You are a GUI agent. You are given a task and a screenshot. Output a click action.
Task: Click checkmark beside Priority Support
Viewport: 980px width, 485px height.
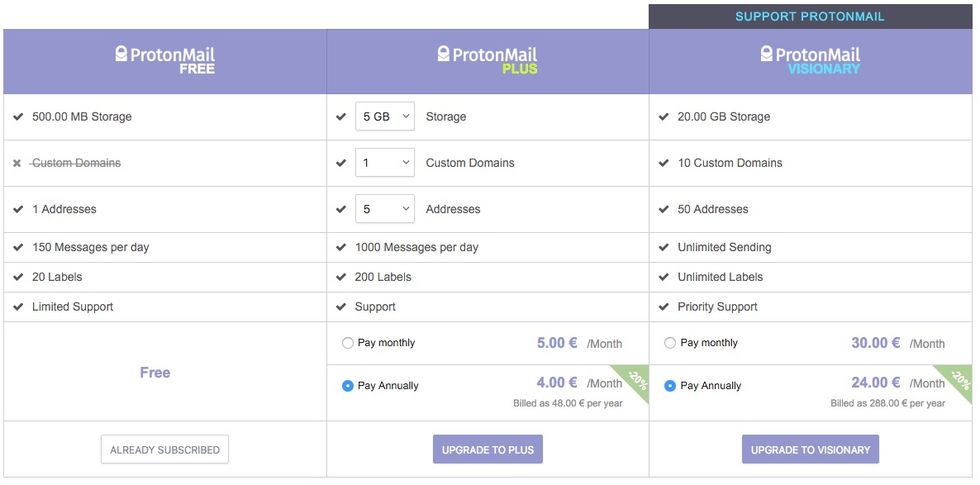point(664,307)
